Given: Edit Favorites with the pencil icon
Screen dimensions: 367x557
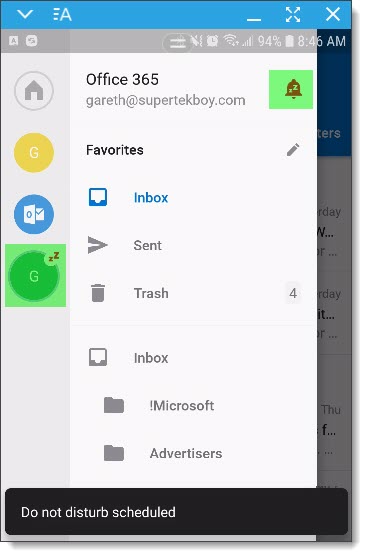Looking at the screenshot, I should pos(293,150).
